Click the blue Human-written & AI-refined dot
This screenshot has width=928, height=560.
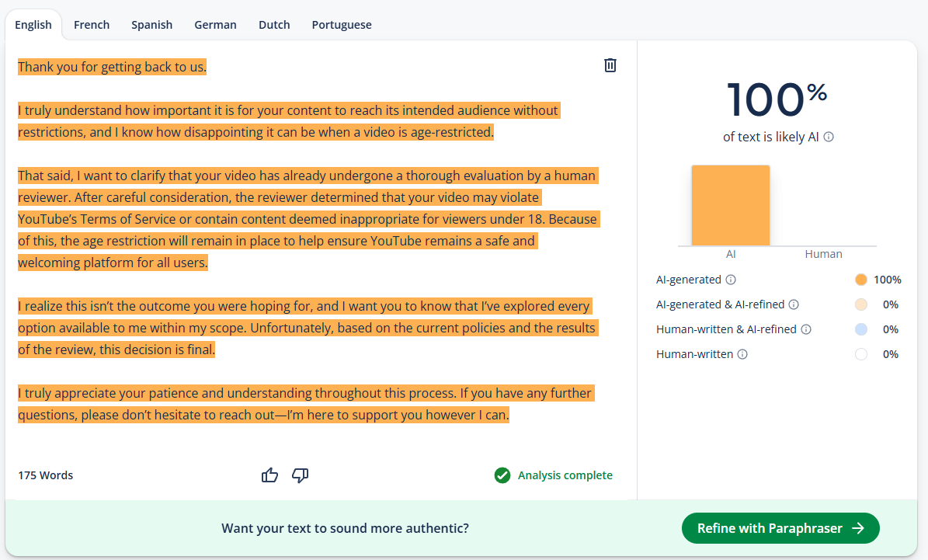pyautogui.click(x=861, y=329)
